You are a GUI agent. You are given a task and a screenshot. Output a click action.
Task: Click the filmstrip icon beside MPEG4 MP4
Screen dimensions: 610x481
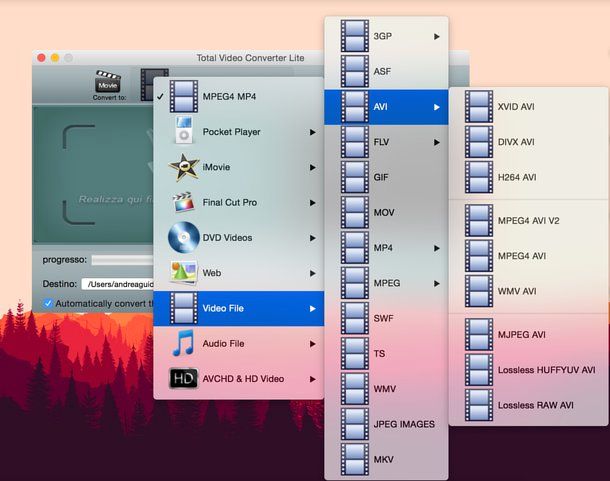pyautogui.click(x=184, y=97)
